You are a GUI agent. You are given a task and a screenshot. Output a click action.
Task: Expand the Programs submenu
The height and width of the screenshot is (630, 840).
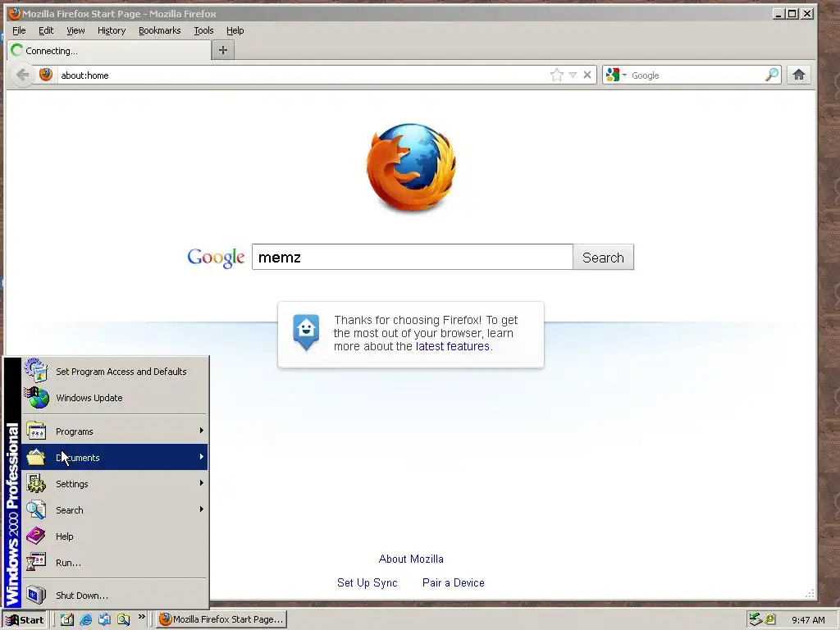[x=115, y=431]
